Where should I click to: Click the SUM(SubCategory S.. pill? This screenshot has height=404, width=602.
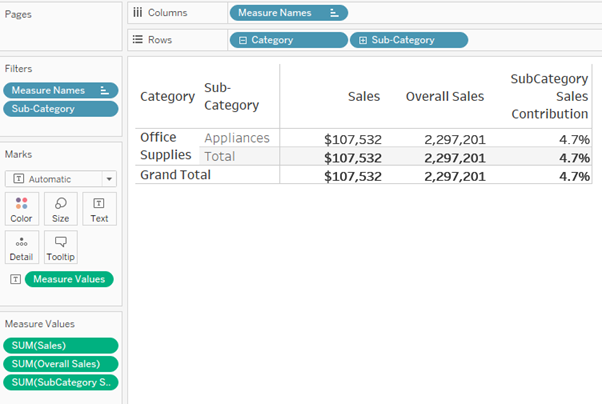point(58,382)
